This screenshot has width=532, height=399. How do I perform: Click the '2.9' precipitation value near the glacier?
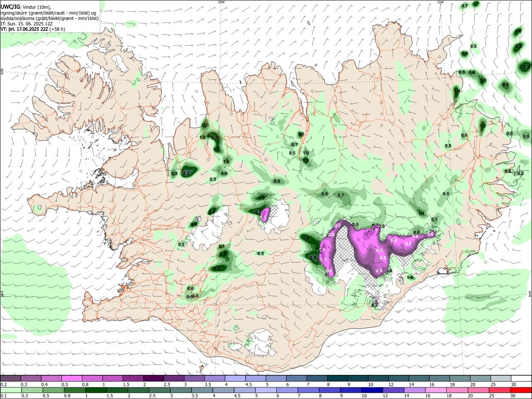[x=313, y=258]
